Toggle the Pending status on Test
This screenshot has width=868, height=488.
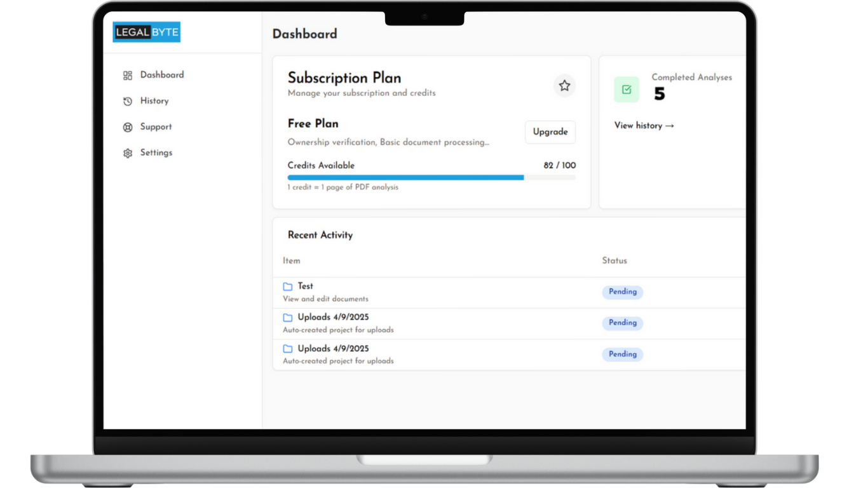coord(622,292)
